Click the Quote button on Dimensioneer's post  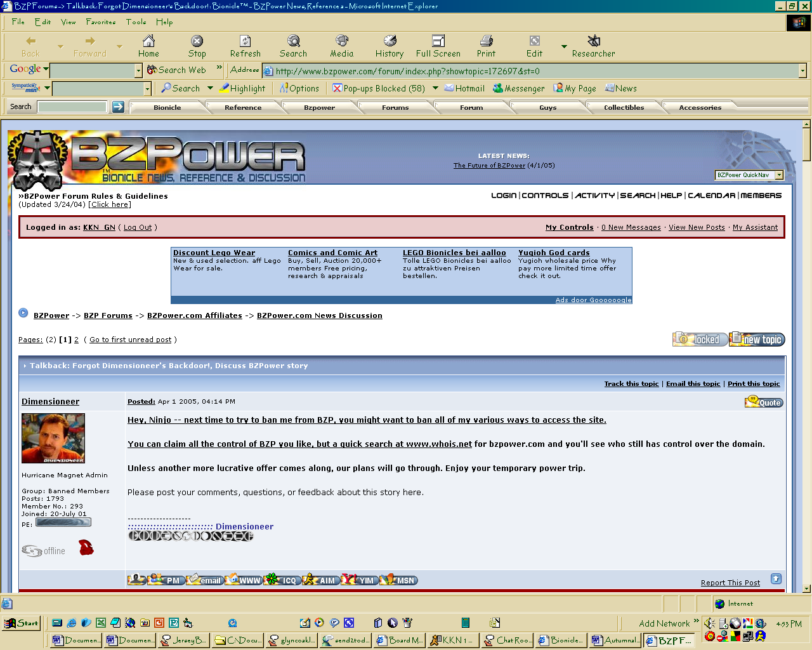pyautogui.click(x=764, y=402)
